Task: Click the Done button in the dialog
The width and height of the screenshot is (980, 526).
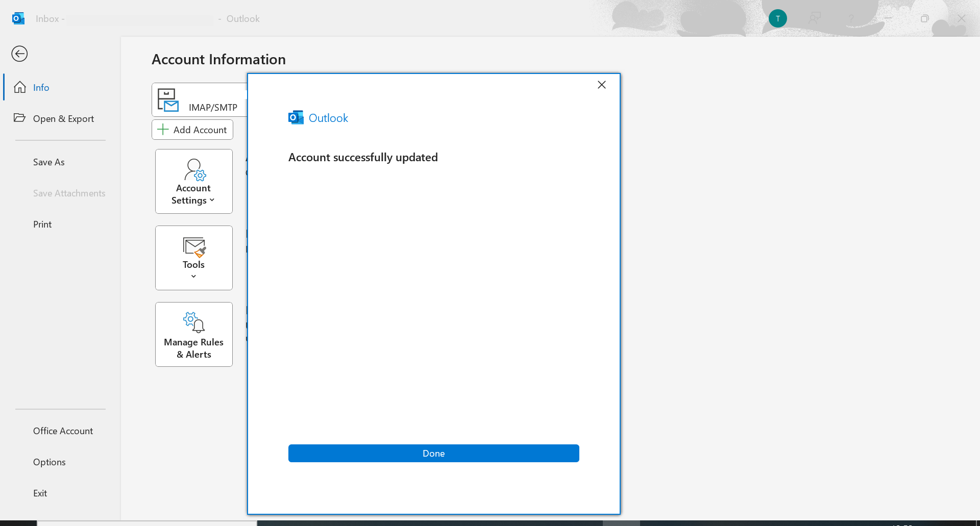Action: pos(434,453)
